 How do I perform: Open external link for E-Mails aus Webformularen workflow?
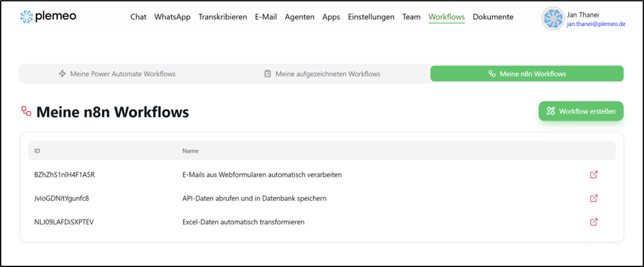click(x=594, y=175)
